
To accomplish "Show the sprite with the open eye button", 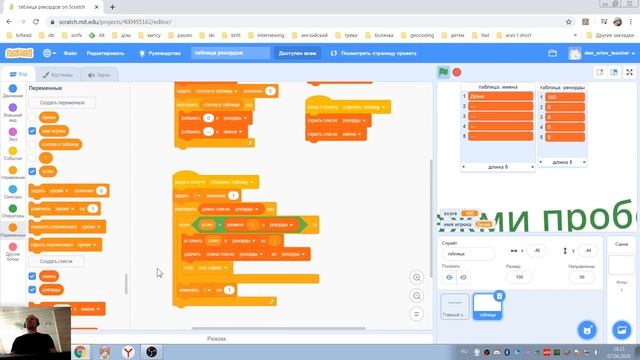I will [x=449, y=278].
